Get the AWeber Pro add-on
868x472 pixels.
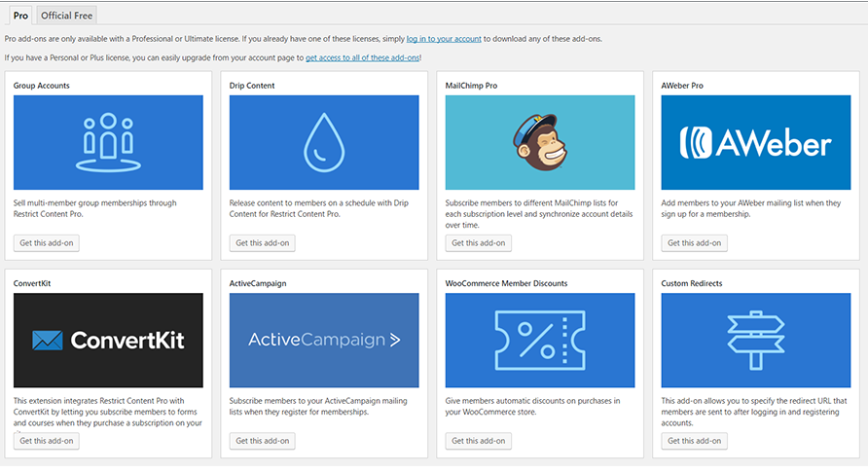coord(694,243)
